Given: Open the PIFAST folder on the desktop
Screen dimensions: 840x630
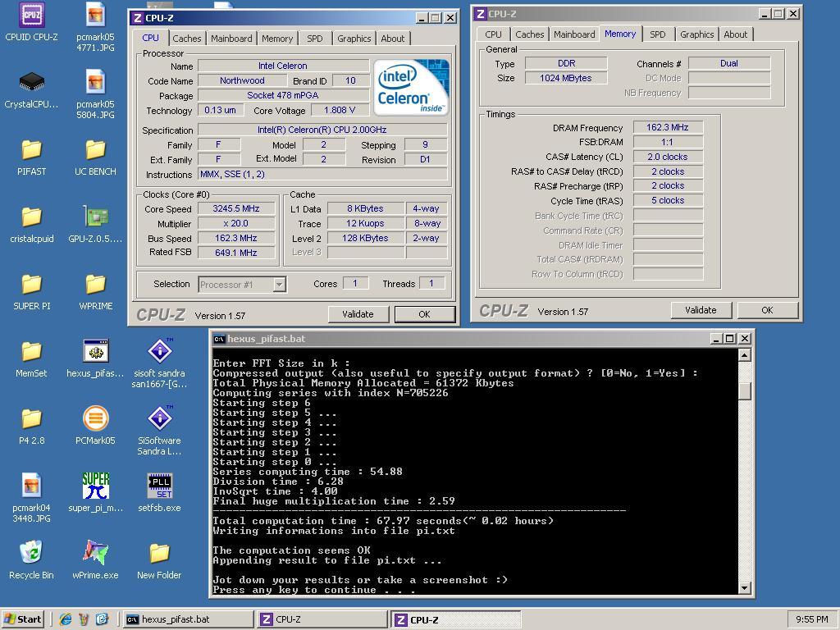Looking at the screenshot, I should coord(32,157).
